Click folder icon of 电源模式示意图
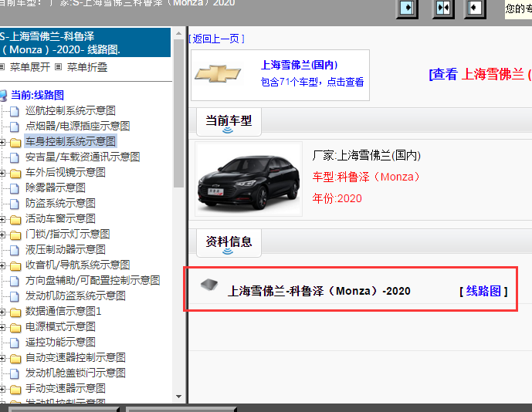Image resolution: width=532 pixels, height=412 pixels. 15,328
